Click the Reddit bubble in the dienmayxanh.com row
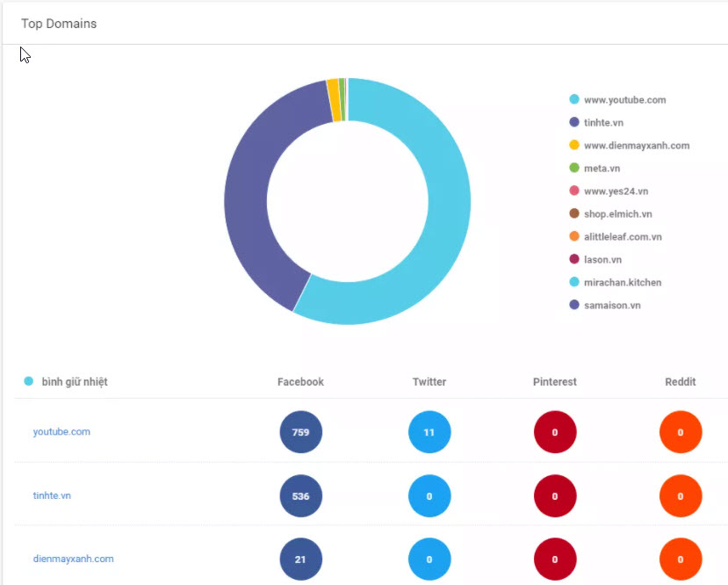The height and width of the screenshot is (585, 728). click(681, 560)
